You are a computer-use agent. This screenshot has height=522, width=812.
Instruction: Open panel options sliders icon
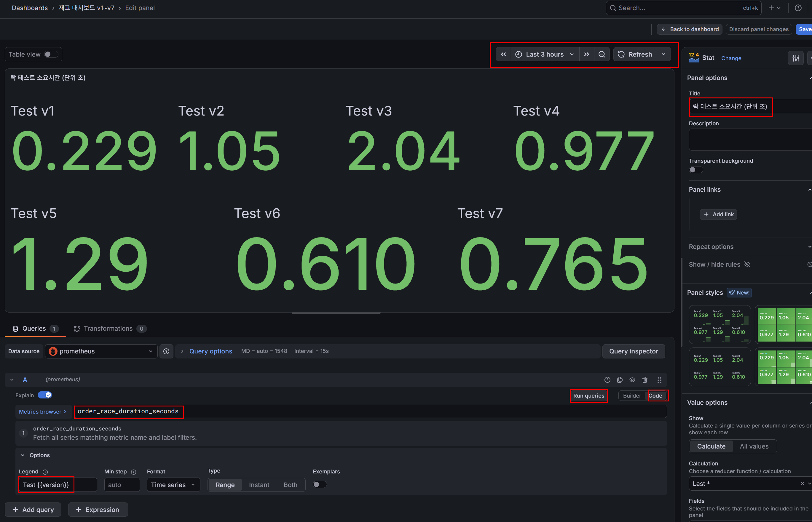click(796, 58)
